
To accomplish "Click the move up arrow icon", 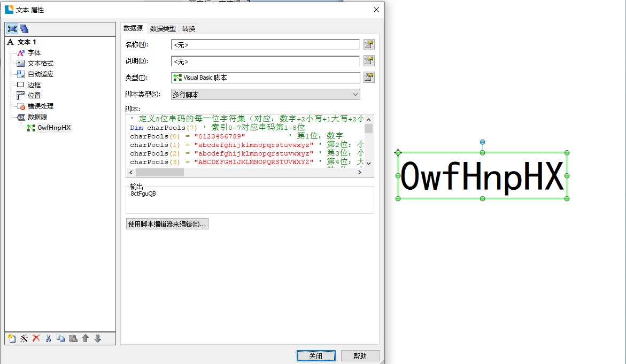I will click(x=85, y=338).
